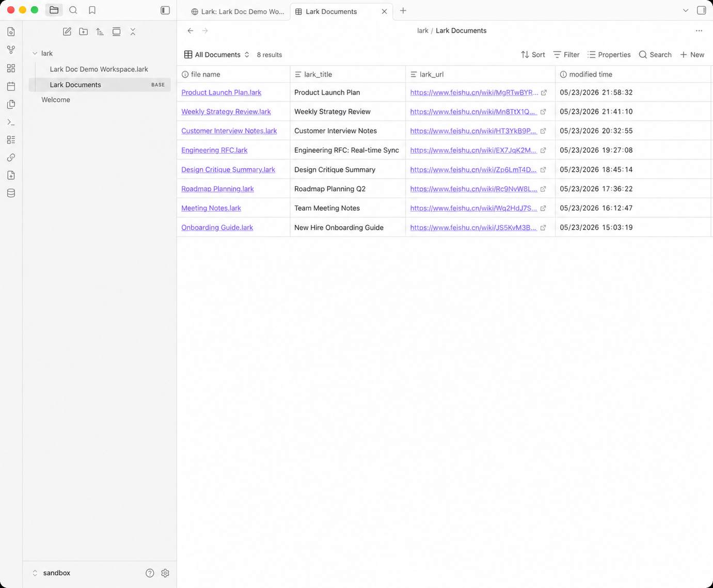
Task: Open external link icon for Onboarding Guide row
Action: point(543,228)
